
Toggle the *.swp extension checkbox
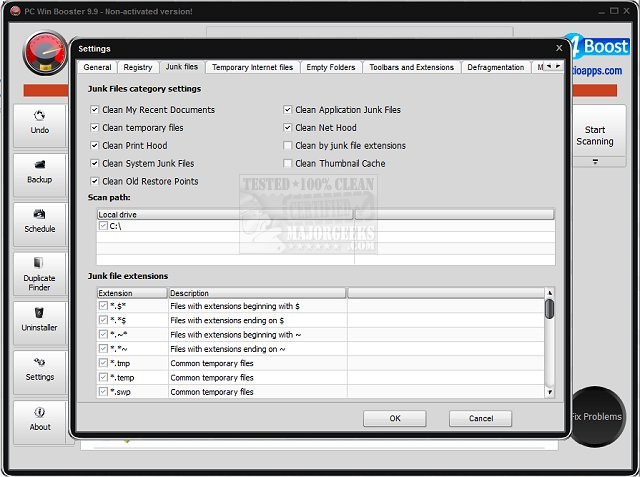[103, 391]
